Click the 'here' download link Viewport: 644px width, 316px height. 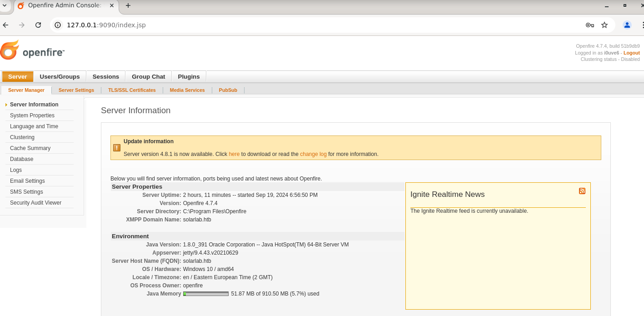point(234,154)
